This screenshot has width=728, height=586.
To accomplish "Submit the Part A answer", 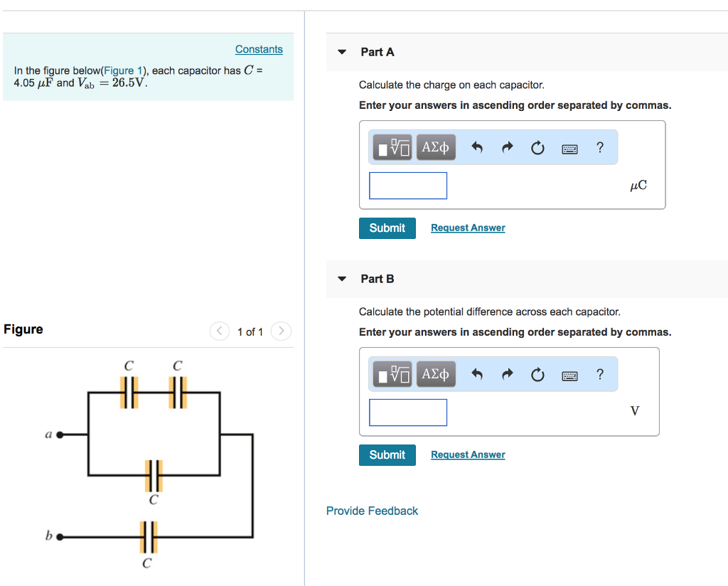I will [x=387, y=228].
